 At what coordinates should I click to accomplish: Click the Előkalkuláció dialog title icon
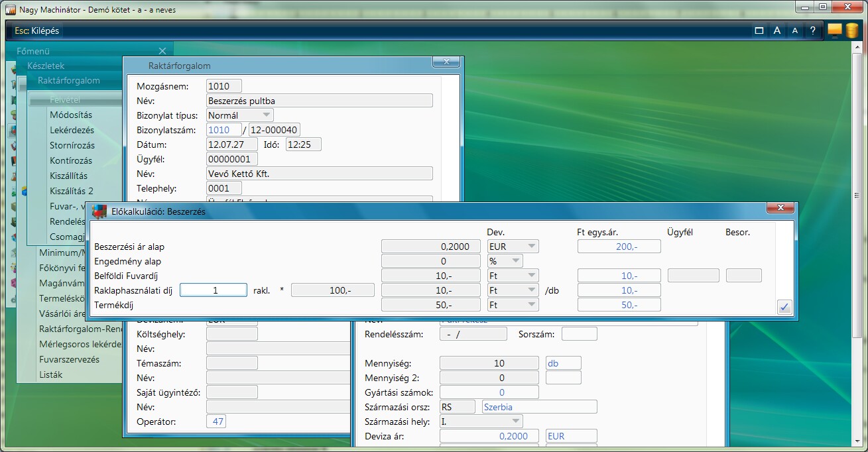coord(99,211)
